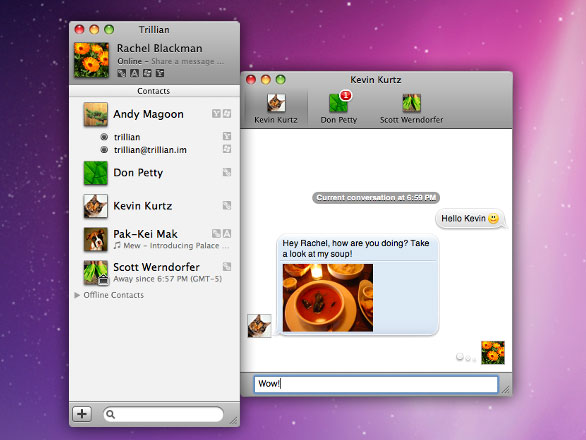Click the music note icon under Pak-Kei Mak
Screen dimensions: 586x440
pos(117,245)
